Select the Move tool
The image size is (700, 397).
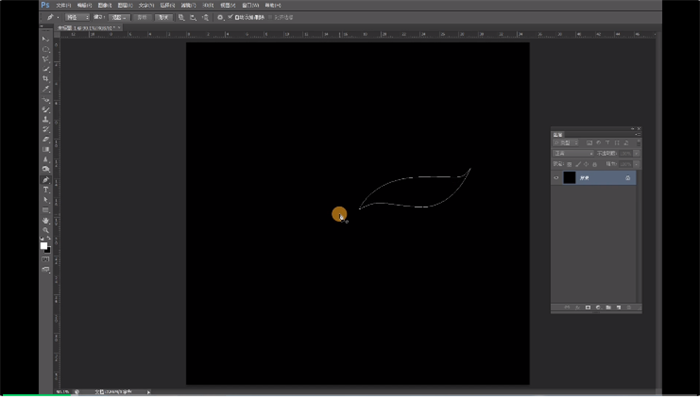(x=46, y=39)
